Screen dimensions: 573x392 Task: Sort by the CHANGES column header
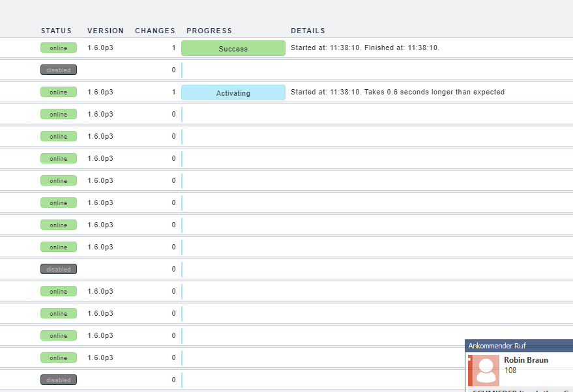point(155,31)
